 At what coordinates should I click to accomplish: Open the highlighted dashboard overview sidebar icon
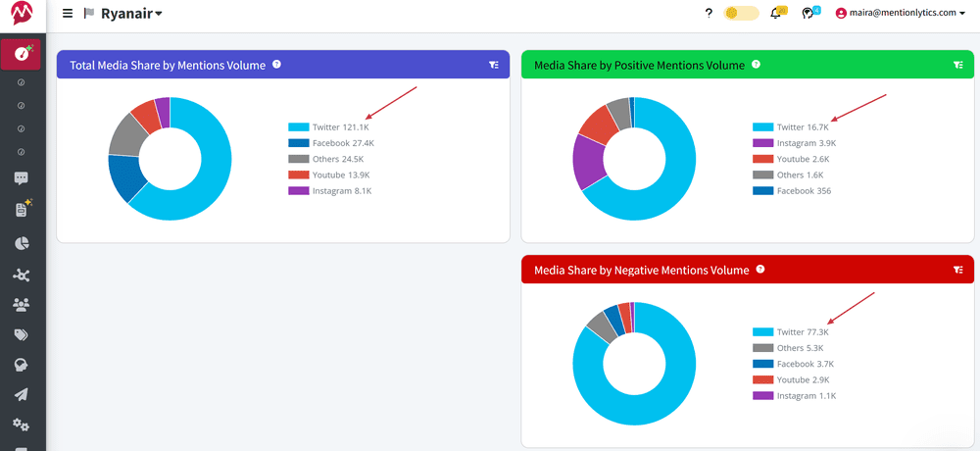click(x=22, y=55)
